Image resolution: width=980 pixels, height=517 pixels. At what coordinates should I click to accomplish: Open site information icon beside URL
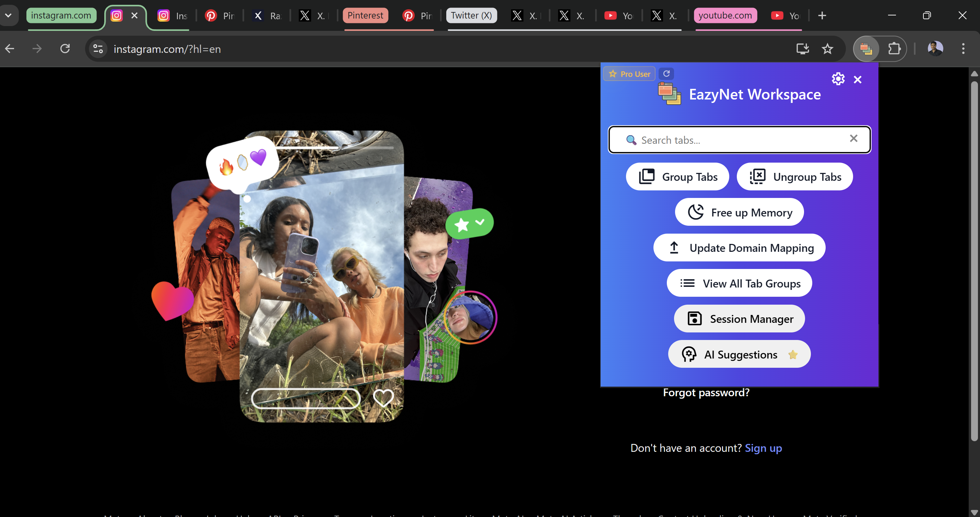click(98, 49)
